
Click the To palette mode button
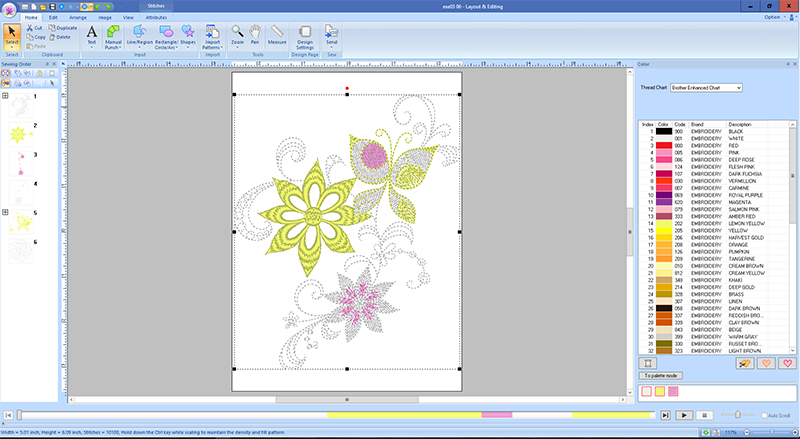click(x=660, y=374)
